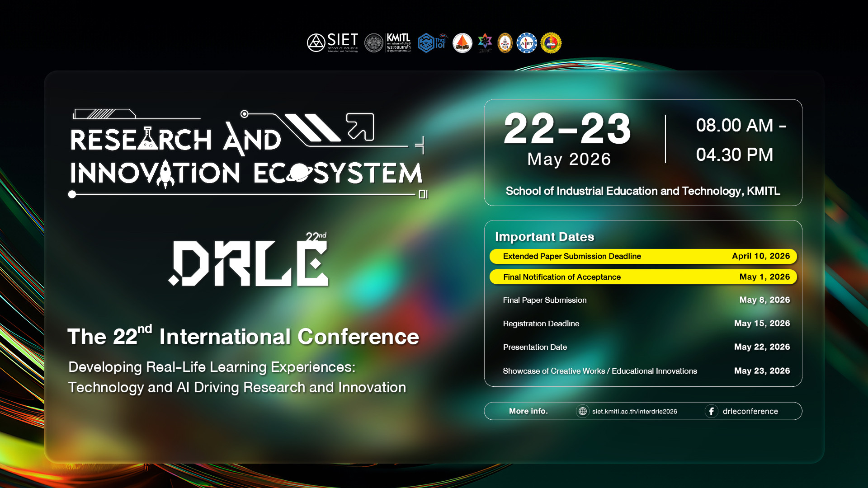The image size is (868, 488).
Task: Click the More info. label
Action: click(x=528, y=411)
